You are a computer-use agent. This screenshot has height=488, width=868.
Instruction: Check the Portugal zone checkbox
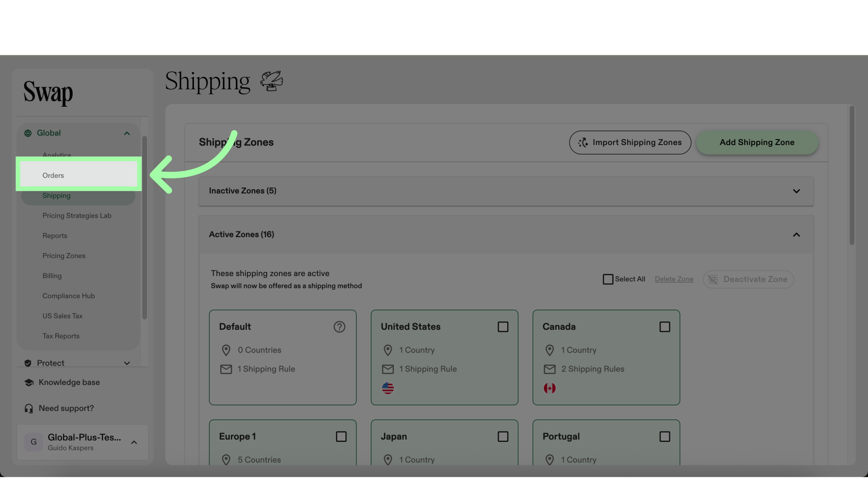click(665, 436)
